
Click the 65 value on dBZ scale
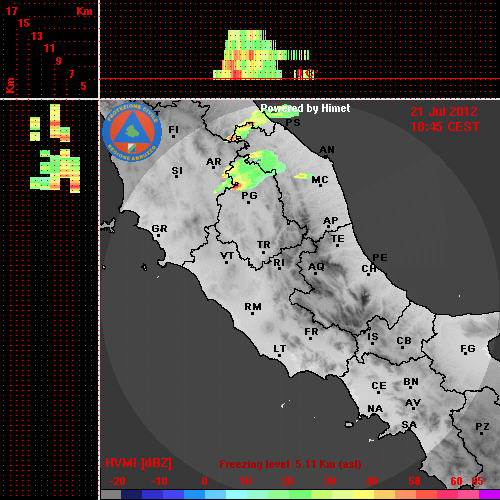point(477,481)
